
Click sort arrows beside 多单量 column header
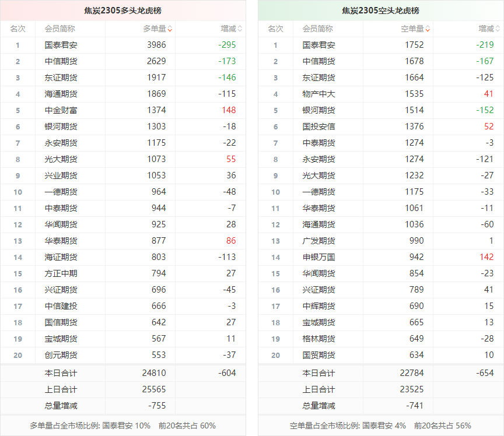tap(170, 29)
